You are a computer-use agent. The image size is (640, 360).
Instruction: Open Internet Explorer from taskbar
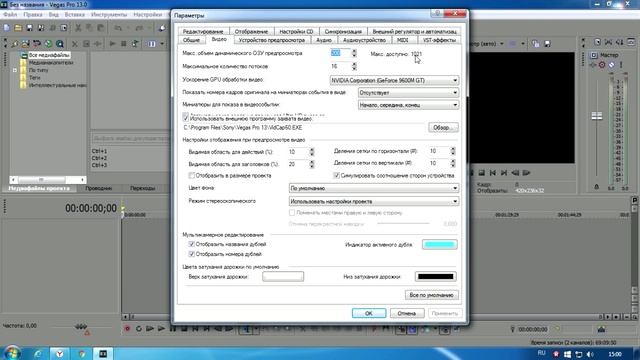tap(38, 354)
